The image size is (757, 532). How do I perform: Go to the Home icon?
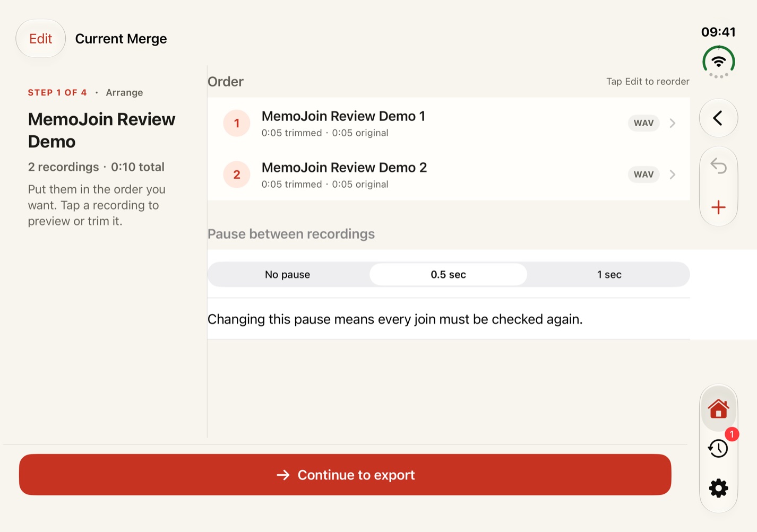coord(718,408)
